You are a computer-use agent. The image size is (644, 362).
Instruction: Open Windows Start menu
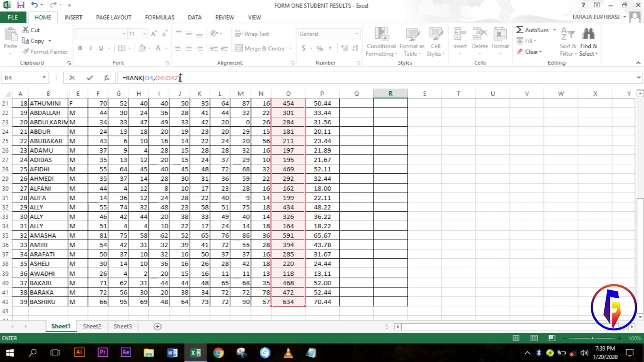[10, 353]
